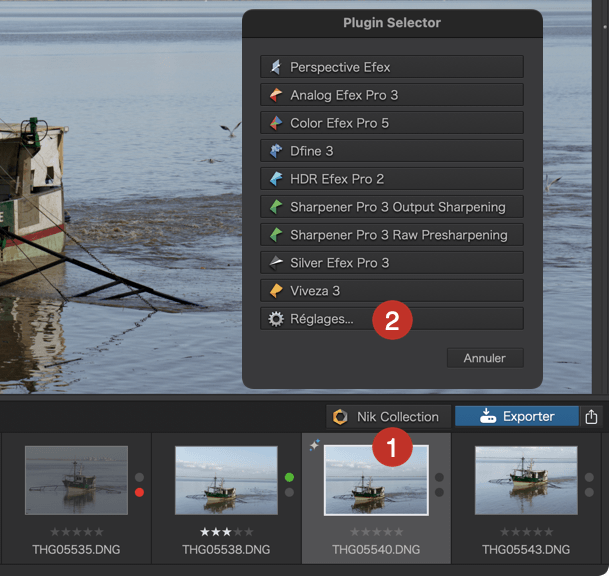Viewport: 609px width, 576px height.
Task: Set star rating on THG05535.DNG
Action: click(x=77, y=532)
